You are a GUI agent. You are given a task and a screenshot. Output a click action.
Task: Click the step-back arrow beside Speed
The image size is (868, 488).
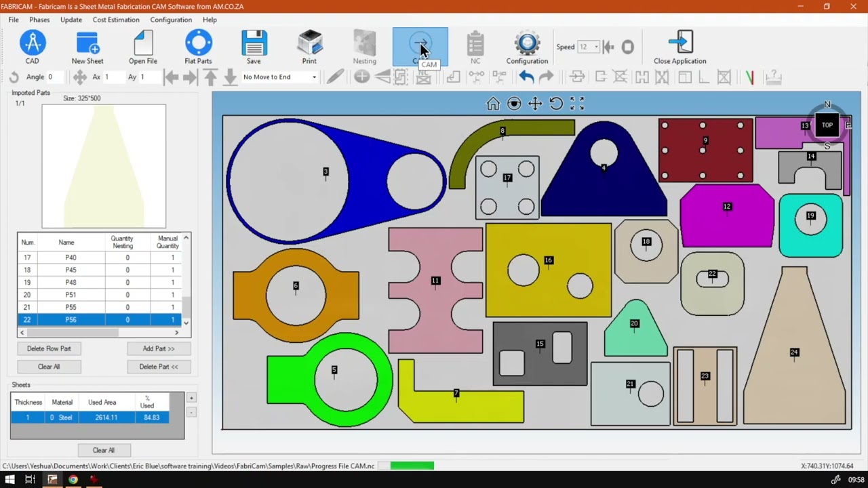[x=608, y=47]
